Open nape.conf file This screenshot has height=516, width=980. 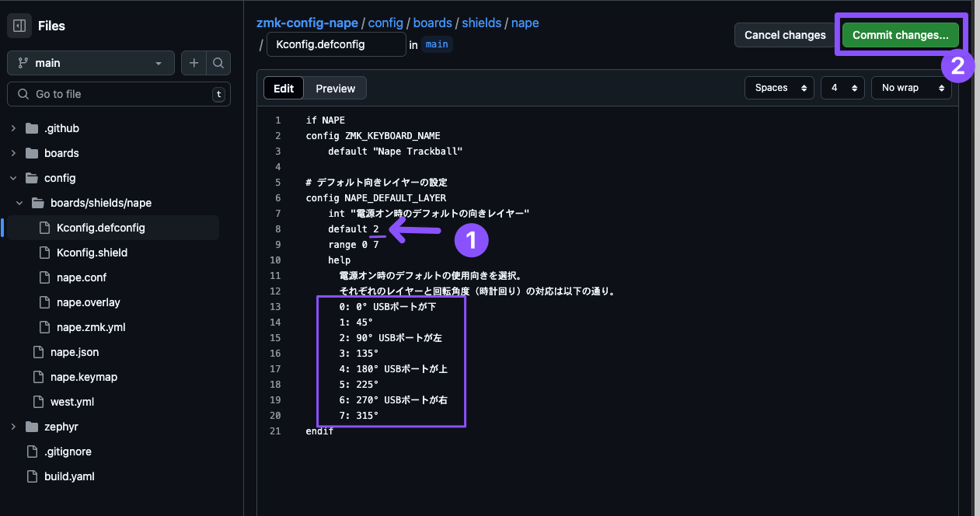click(x=82, y=277)
